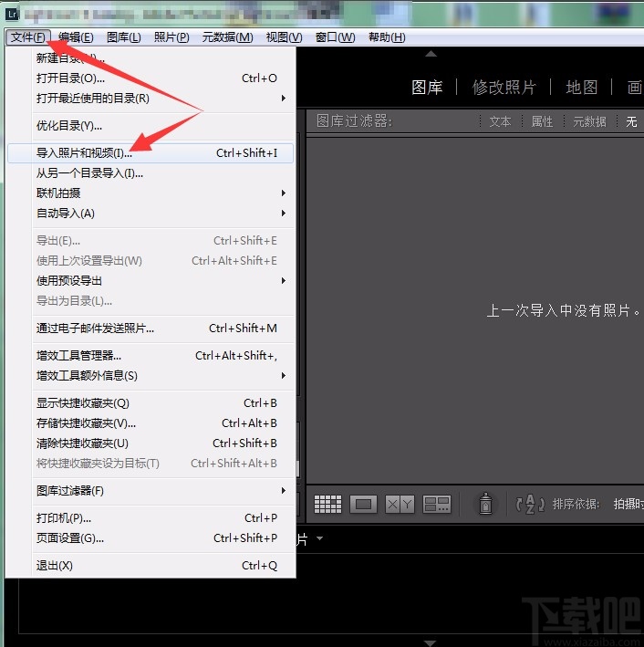Collapse top panel with the triangle arrow
644x647 pixels.
[431, 54]
